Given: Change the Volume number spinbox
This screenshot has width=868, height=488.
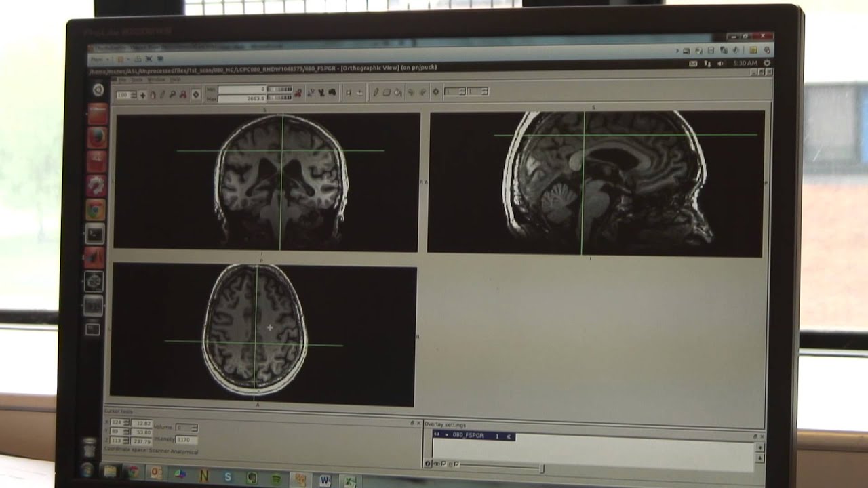Looking at the screenshot, I should (186, 428).
